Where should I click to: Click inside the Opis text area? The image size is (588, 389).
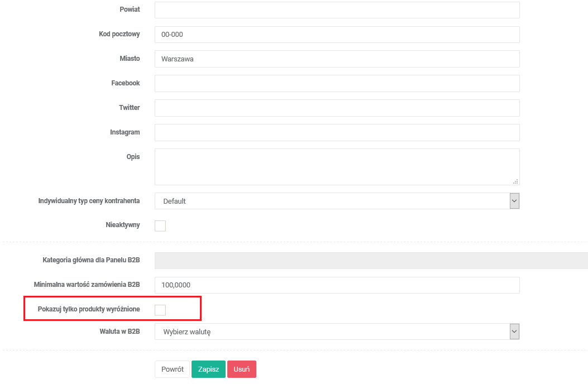[337, 166]
